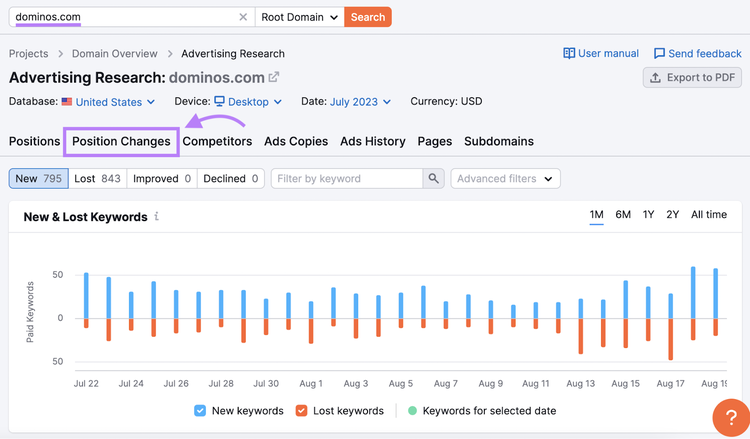
Task: Click the orange Search button
Action: point(368,17)
